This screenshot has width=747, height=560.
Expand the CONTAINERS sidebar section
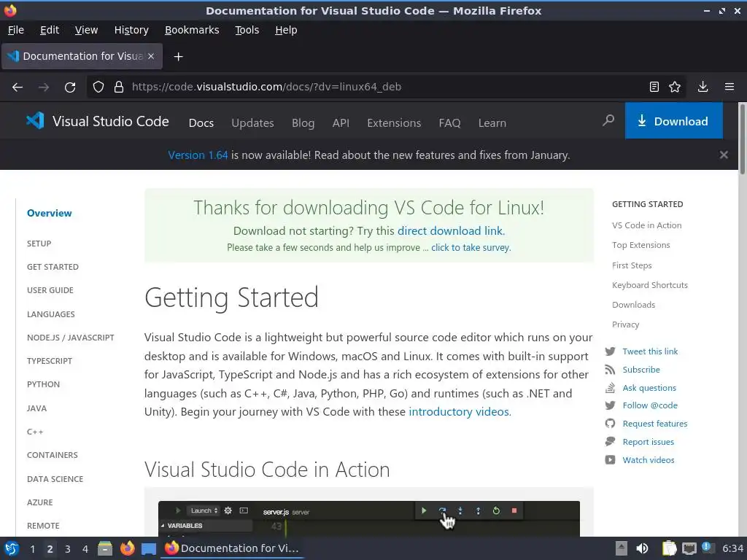pyautogui.click(x=53, y=455)
